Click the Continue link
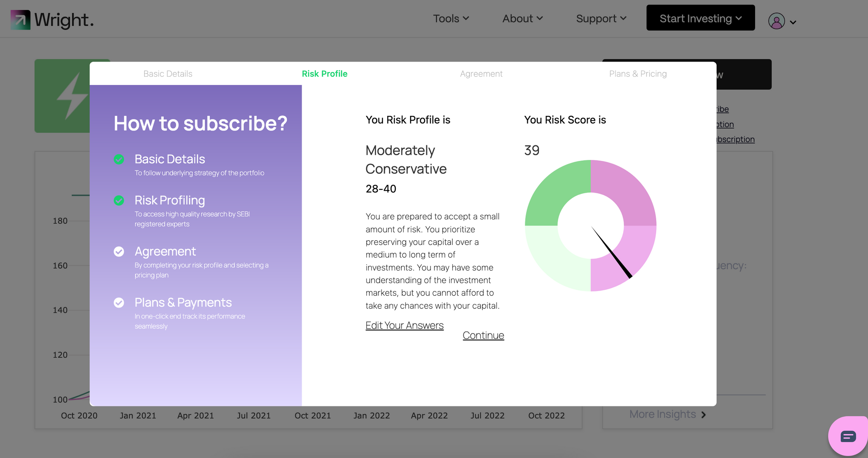 [x=483, y=335]
